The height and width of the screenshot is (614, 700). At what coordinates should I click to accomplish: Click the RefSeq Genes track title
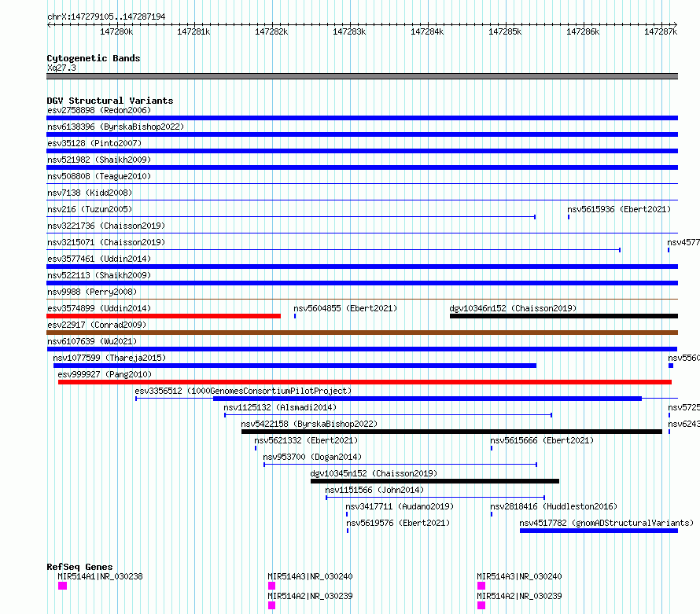[x=79, y=567]
